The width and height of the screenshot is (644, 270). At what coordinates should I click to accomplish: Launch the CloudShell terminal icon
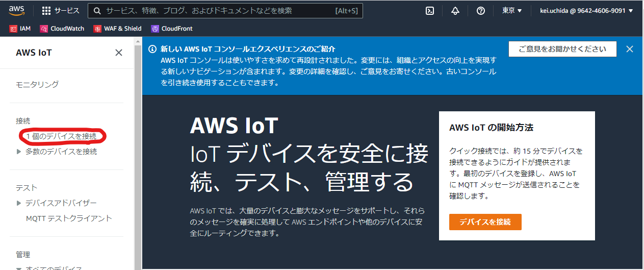coord(430,11)
